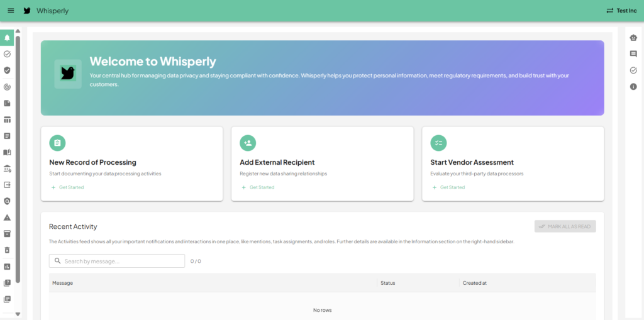This screenshot has width=644, height=320.
Task: Open the exit arrow box sidebar icon
Action: (7, 185)
